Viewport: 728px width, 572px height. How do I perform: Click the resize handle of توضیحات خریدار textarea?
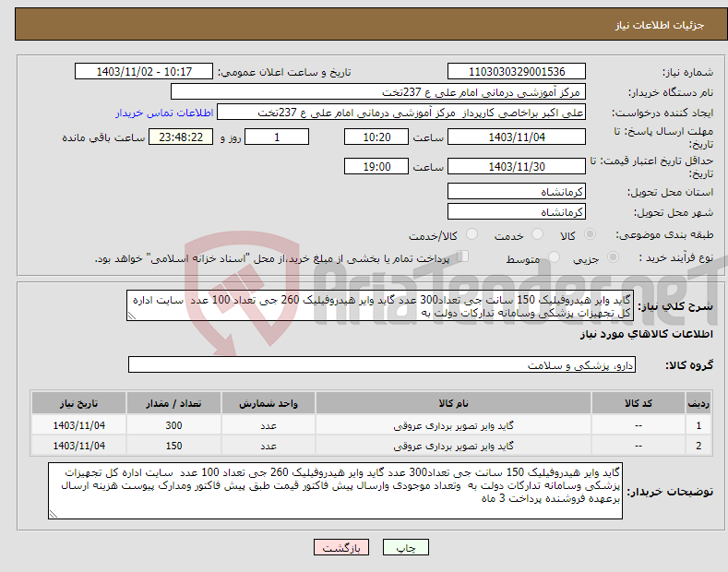54,514
